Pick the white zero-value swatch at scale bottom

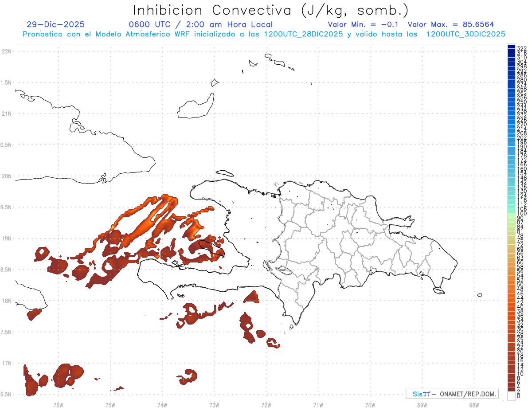(x=511, y=396)
